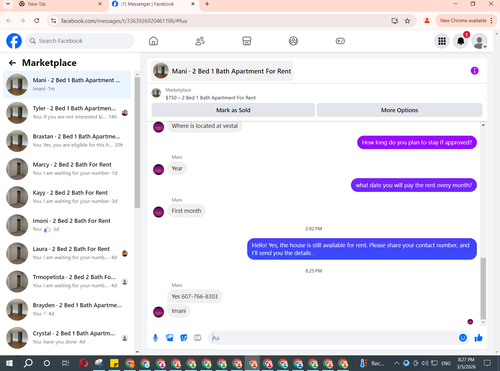Open the Crystal conversation
Image resolution: width=500 pixels, height=371 pixels.
(x=67, y=338)
